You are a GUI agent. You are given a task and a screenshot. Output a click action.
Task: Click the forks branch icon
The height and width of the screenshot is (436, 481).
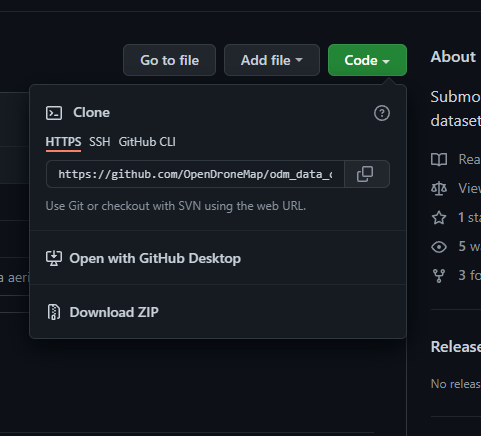coord(439,276)
